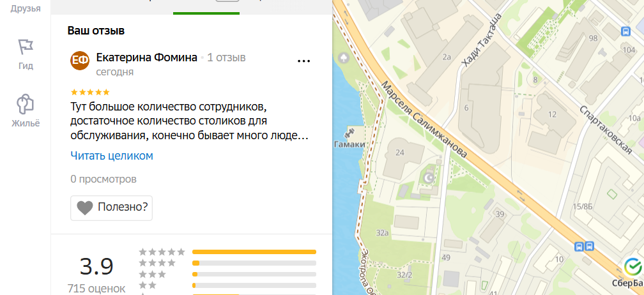Expand the review via Читать целиком
Screen dimensions: 644x295
pos(112,156)
